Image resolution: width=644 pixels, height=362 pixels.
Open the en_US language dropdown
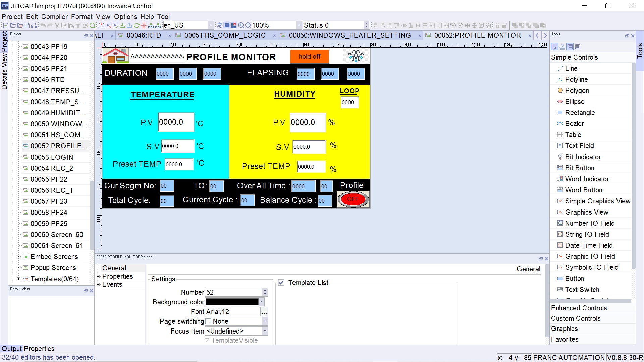(x=211, y=25)
